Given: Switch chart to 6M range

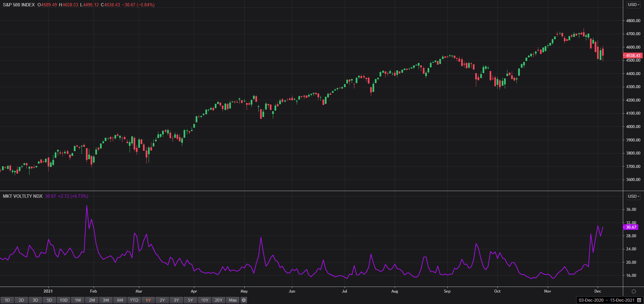Looking at the screenshot, I should (120, 300).
